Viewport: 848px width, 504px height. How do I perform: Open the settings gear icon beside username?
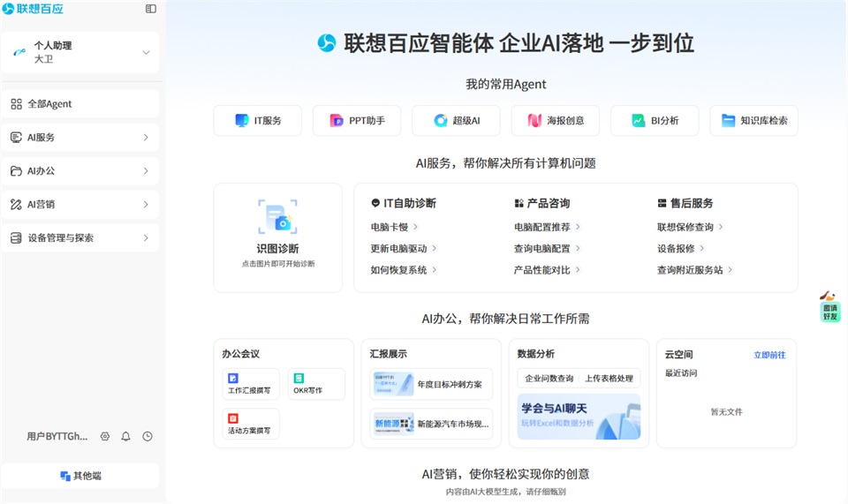point(105,436)
